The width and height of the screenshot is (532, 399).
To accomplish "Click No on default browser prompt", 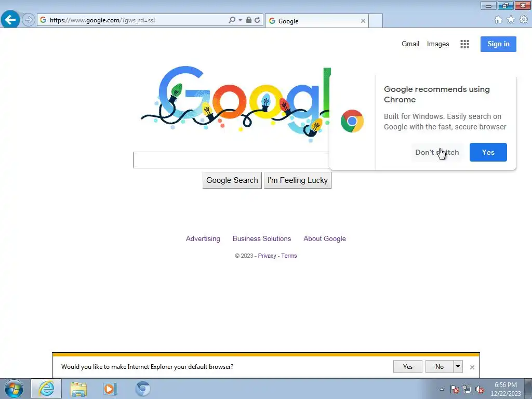I will (439, 366).
